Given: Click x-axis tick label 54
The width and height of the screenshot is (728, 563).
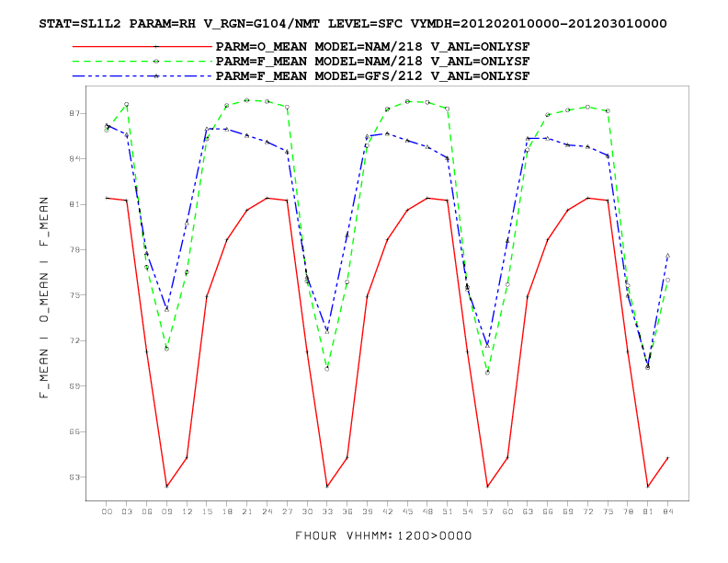Looking at the screenshot, I should coord(468,511).
